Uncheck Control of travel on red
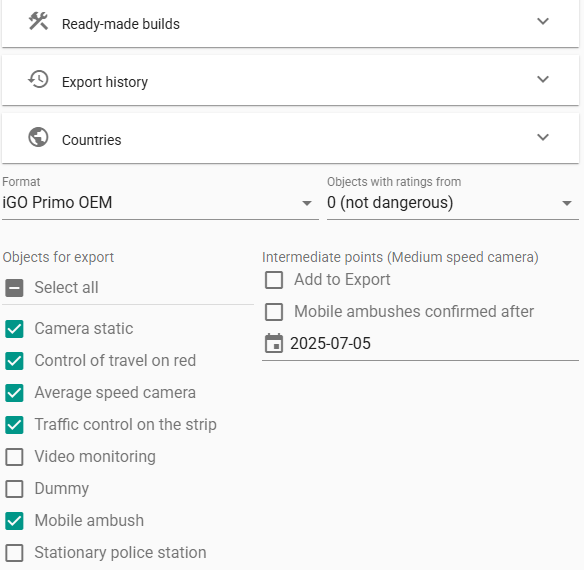 [15, 361]
